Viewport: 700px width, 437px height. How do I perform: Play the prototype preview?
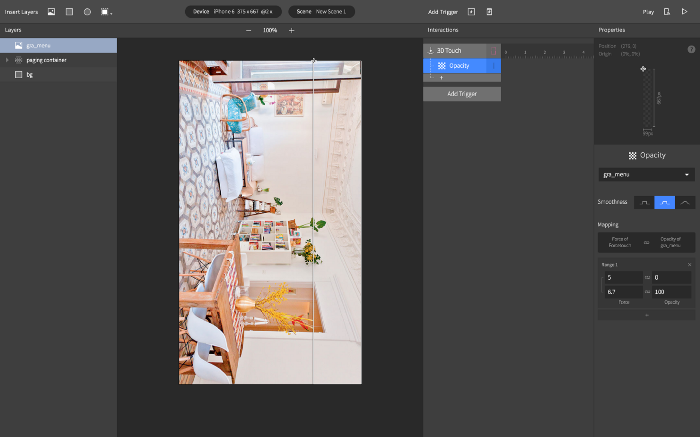684,12
